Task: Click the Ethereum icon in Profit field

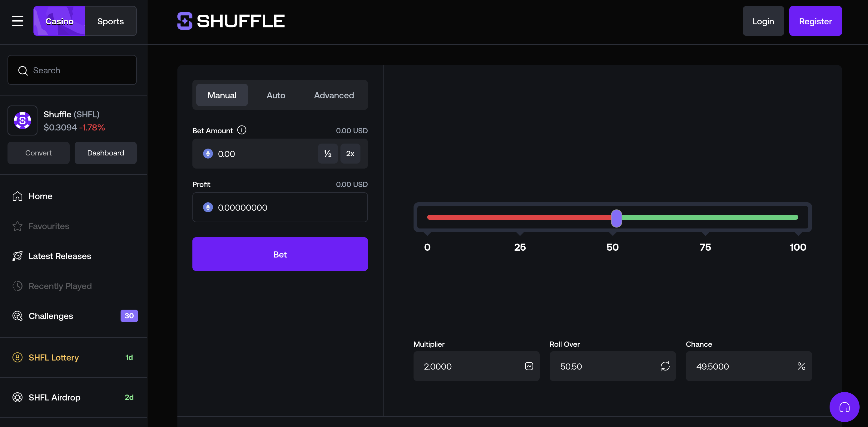Action: [x=208, y=207]
